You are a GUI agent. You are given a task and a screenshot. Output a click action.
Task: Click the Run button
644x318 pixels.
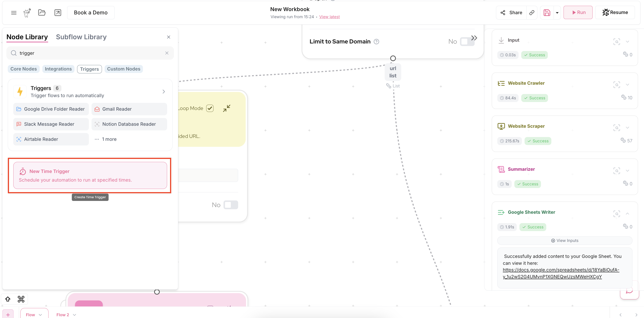tap(578, 12)
